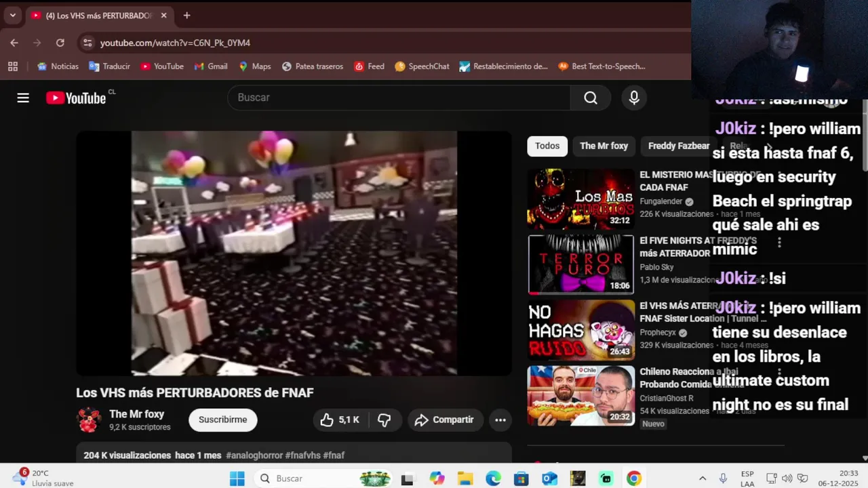The width and height of the screenshot is (868, 488).
Task: Open Copilot from the taskbar
Action: [437, 479]
